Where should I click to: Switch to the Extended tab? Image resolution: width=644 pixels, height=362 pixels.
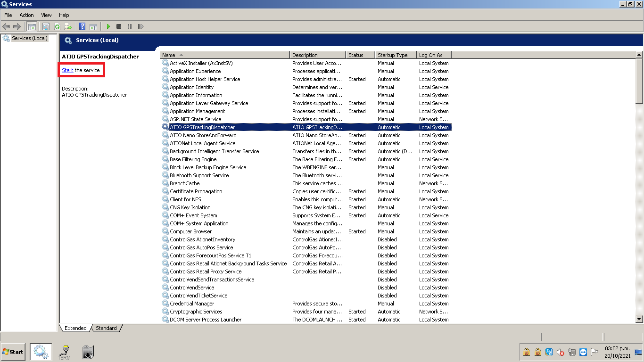(75, 328)
